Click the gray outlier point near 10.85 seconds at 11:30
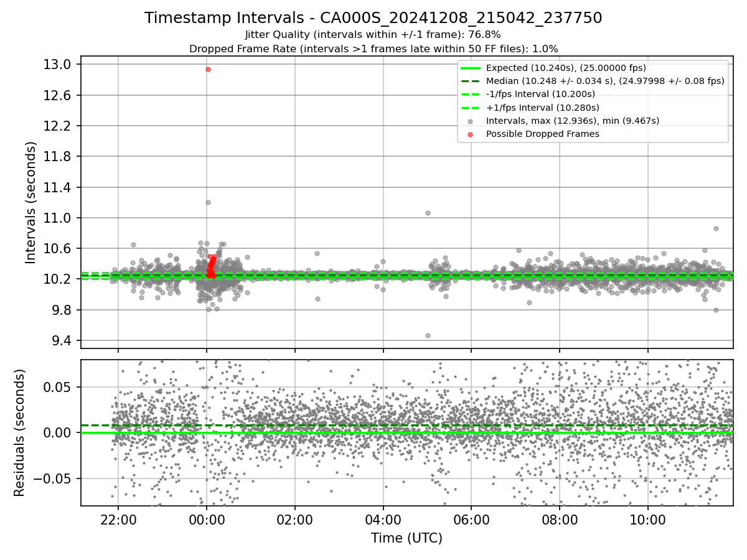Viewport: 747px width, 560px height. pyautogui.click(x=716, y=228)
